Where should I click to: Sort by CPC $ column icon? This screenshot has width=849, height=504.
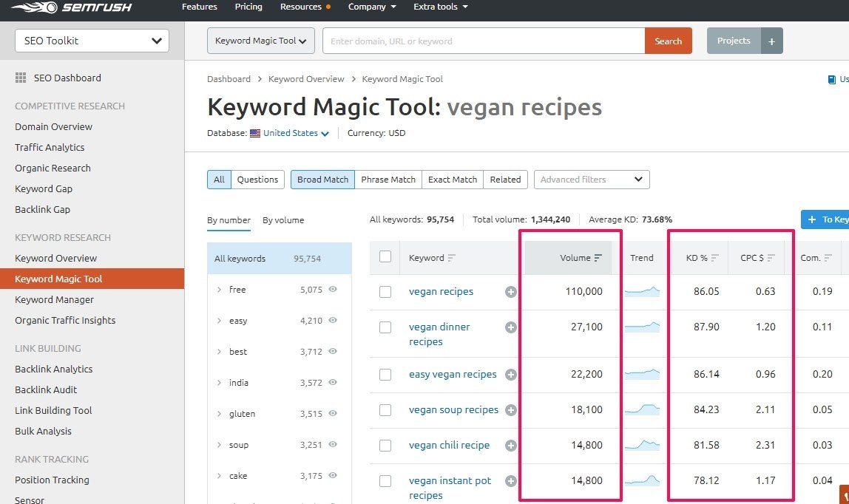771,258
